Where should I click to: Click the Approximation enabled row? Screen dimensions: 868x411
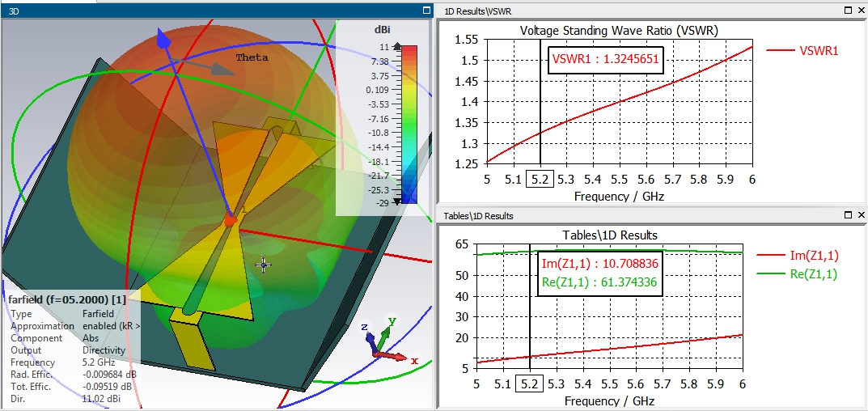coord(74,326)
